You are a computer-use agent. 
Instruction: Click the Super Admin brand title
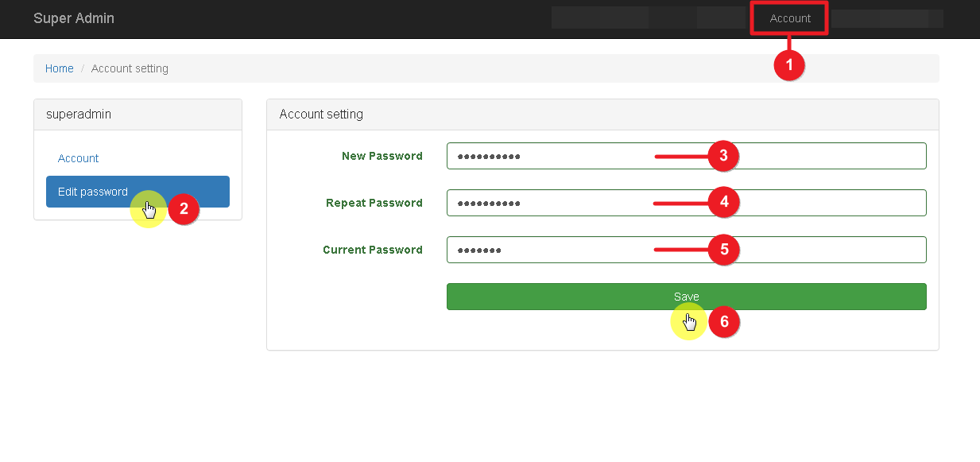[x=74, y=18]
